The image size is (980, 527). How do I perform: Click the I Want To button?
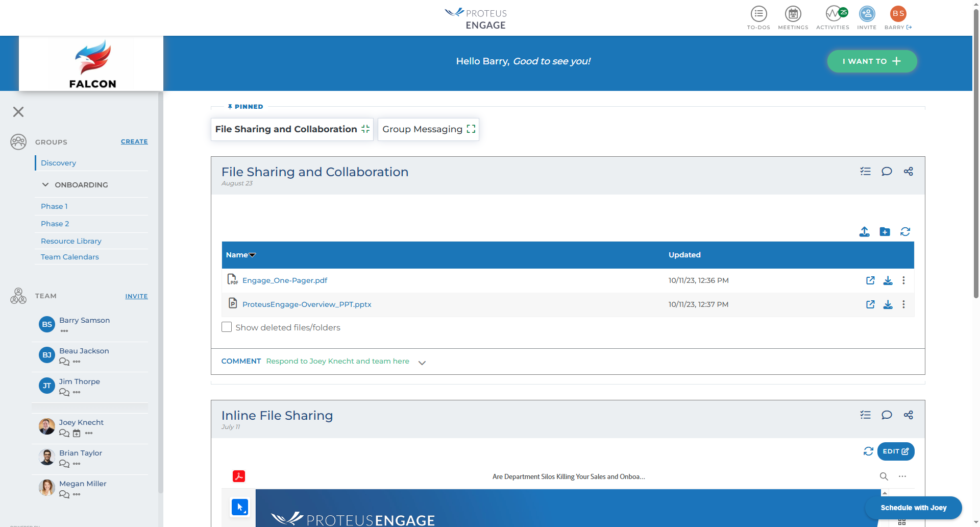tap(871, 61)
